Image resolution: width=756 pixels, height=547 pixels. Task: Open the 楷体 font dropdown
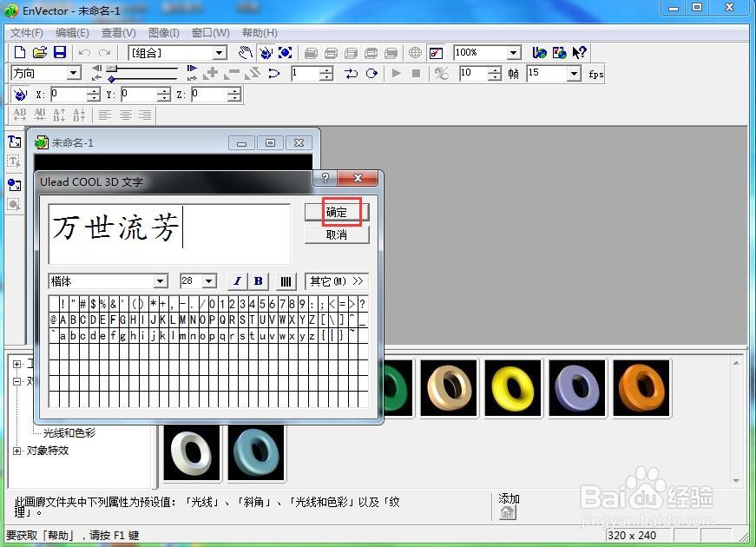(161, 281)
